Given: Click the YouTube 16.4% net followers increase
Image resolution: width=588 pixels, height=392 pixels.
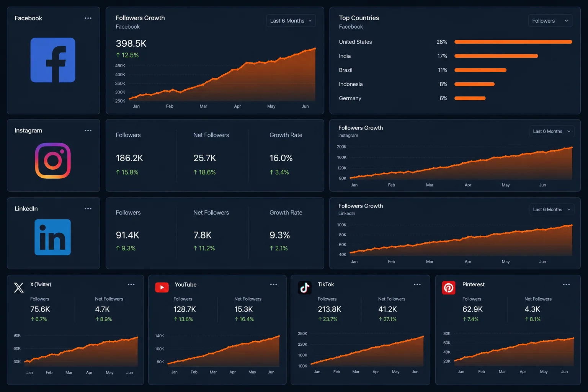Looking at the screenshot, I should coord(244,319).
